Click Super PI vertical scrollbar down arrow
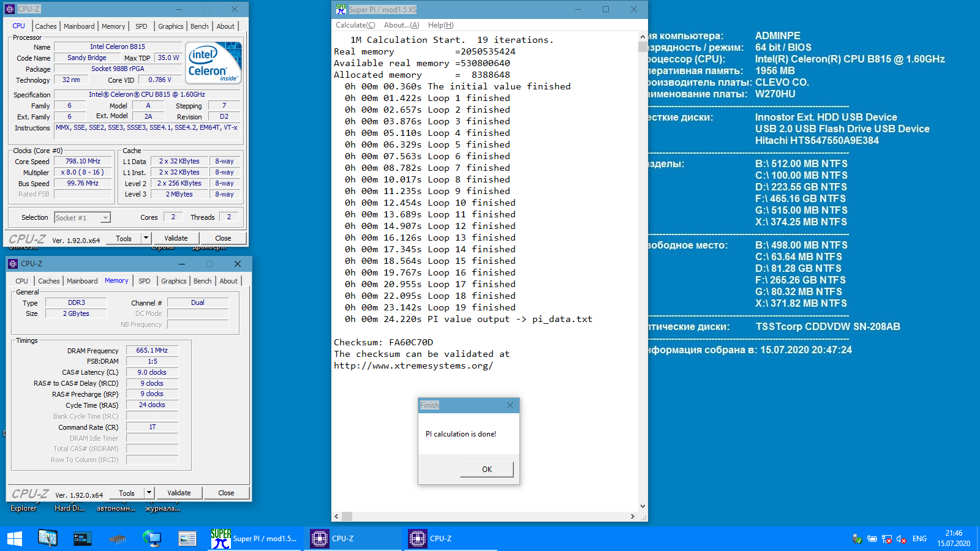980x551 pixels. pyautogui.click(x=643, y=506)
